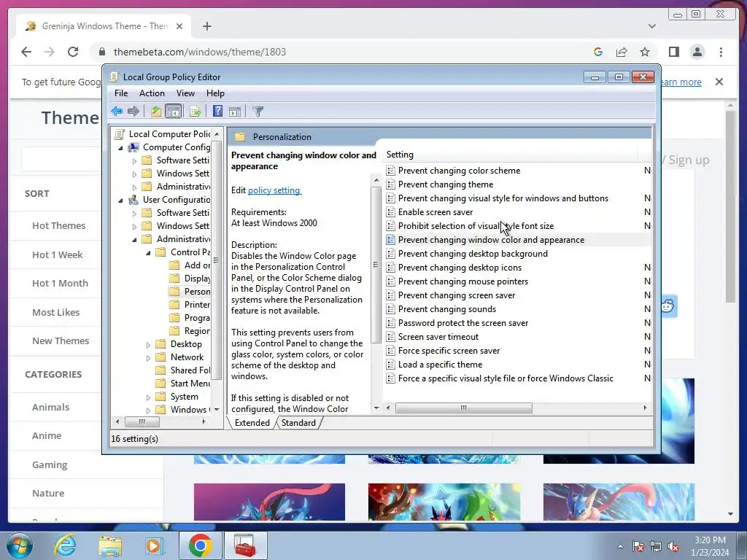This screenshot has height=560, width=747.
Task: Click the share page icon in Chrome
Action: (622, 52)
